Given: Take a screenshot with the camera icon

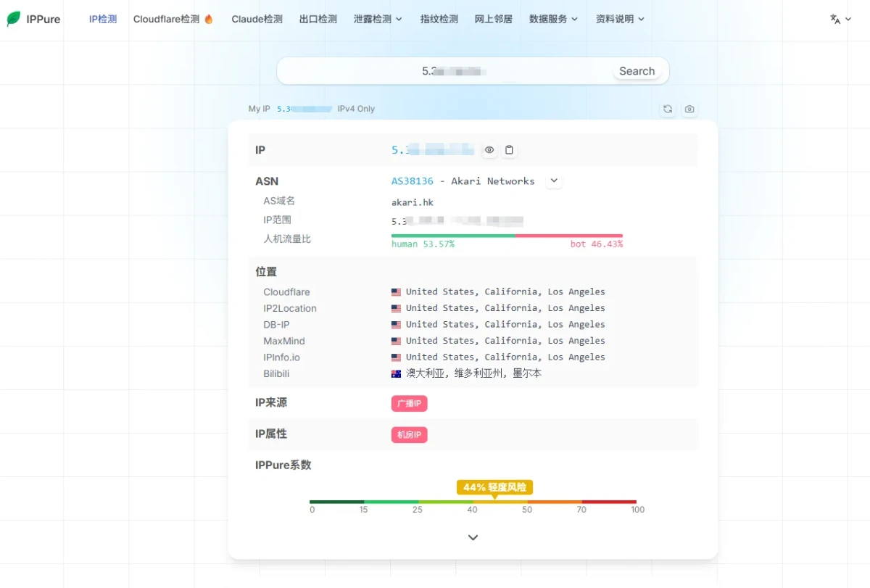Looking at the screenshot, I should pos(689,109).
